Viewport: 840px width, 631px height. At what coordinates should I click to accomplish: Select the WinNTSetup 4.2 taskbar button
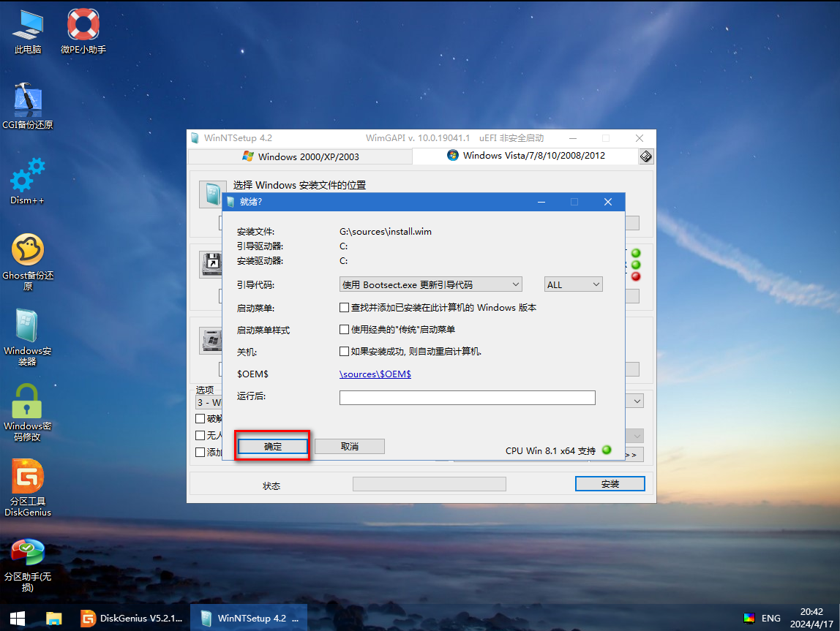tap(249, 618)
